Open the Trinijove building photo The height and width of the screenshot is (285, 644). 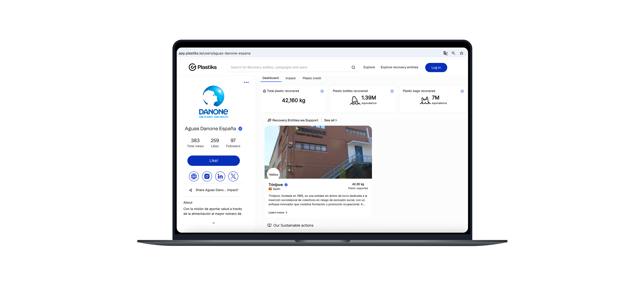pos(318,152)
